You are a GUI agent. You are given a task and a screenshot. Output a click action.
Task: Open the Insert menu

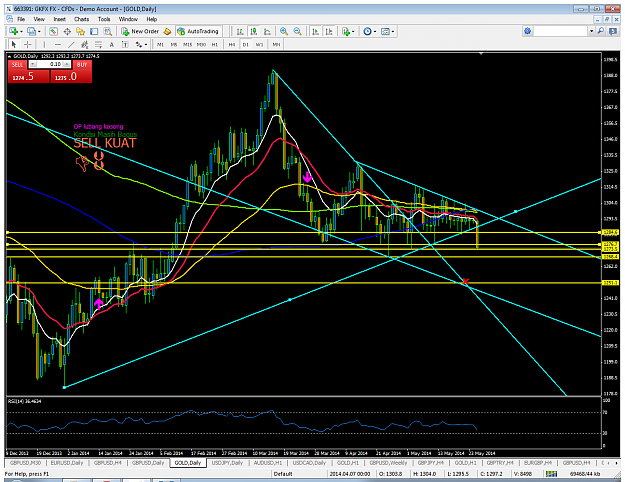[x=60, y=19]
